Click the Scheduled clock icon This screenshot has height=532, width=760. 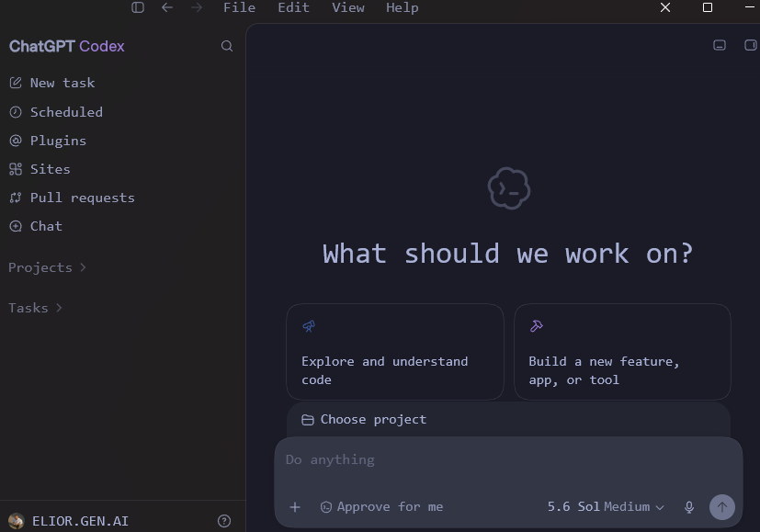tap(16, 112)
